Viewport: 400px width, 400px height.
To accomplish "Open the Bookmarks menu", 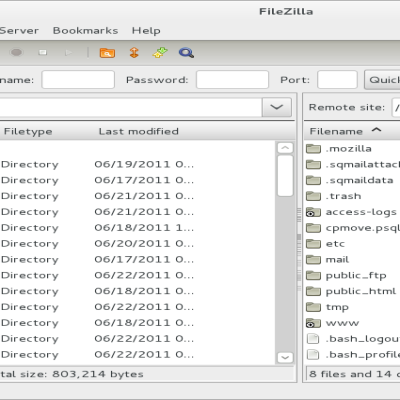I will click(x=85, y=31).
